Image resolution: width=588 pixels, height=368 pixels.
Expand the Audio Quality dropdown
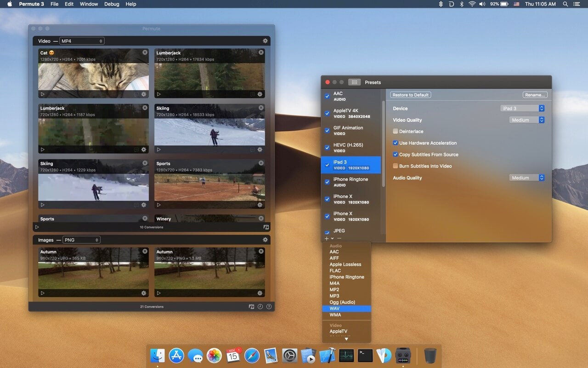click(x=527, y=178)
